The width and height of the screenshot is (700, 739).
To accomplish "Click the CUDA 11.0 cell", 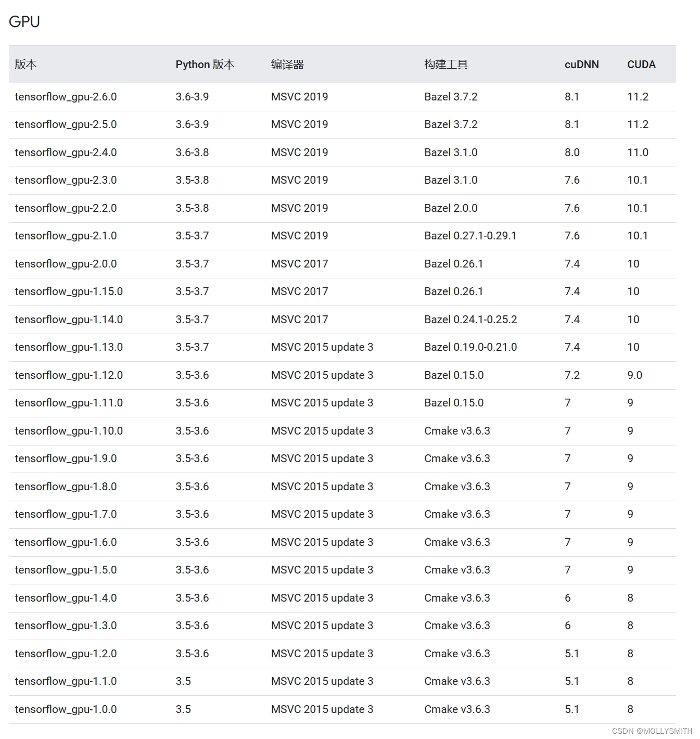I will tap(638, 152).
